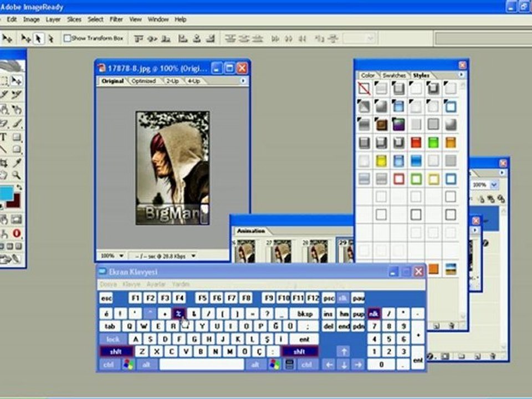Click distribute top edges icon in options bar
Image resolution: width=532 pixels, height=399 pixels.
click(230, 39)
